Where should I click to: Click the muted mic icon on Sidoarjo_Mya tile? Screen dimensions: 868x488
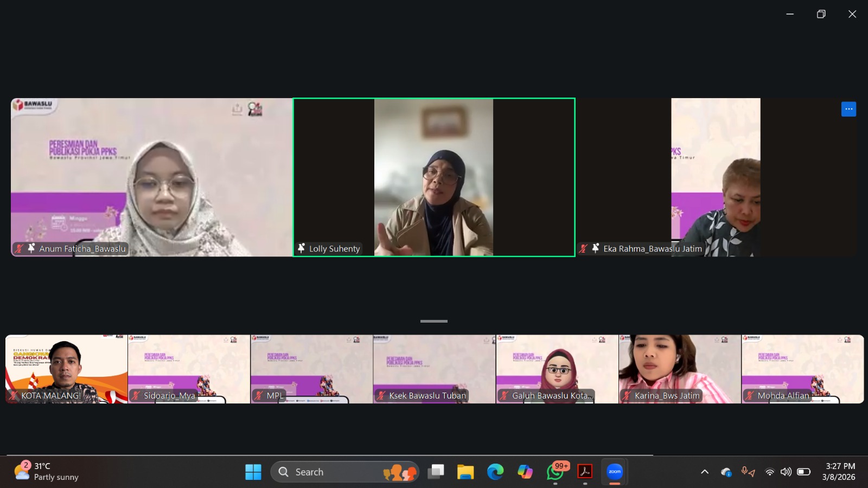click(x=136, y=395)
